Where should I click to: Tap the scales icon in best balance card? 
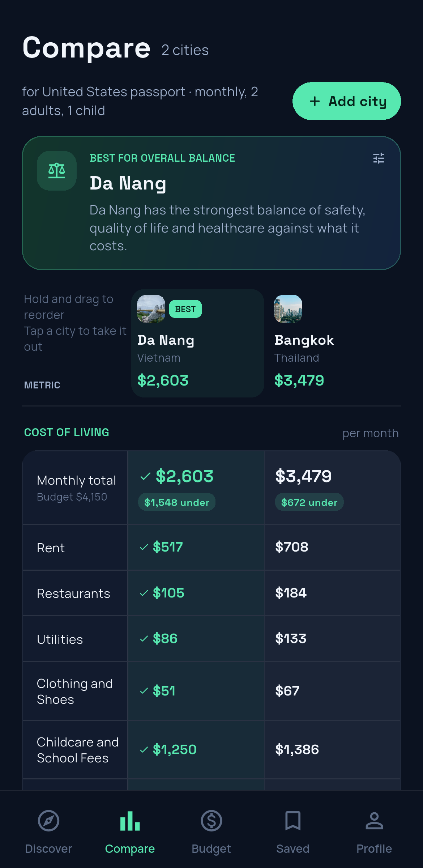point(57,171)
